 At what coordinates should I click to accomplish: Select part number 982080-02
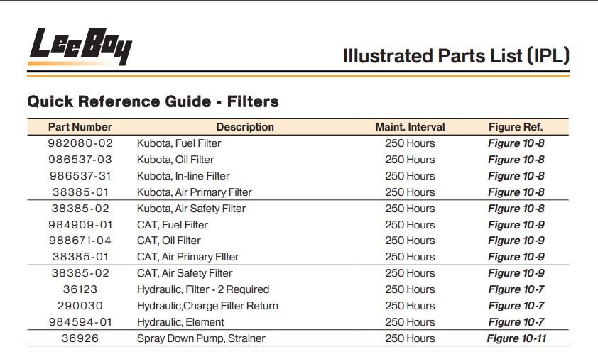(80, 143)
